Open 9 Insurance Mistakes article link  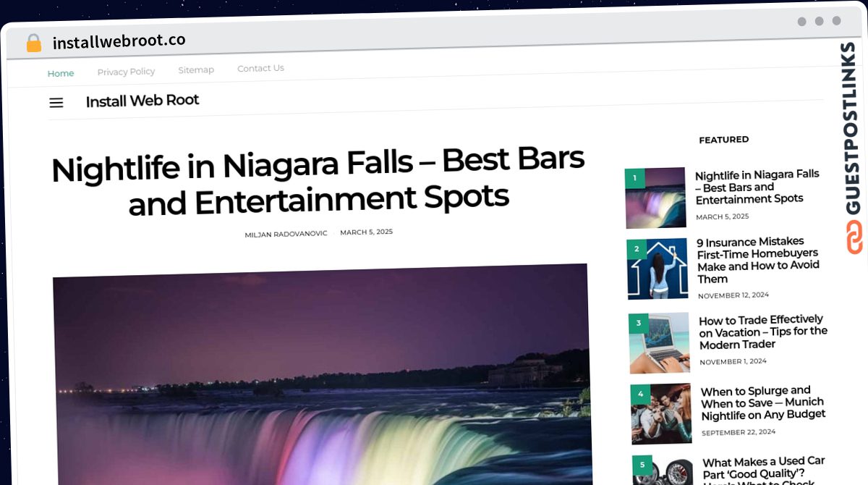click(758, 260)
